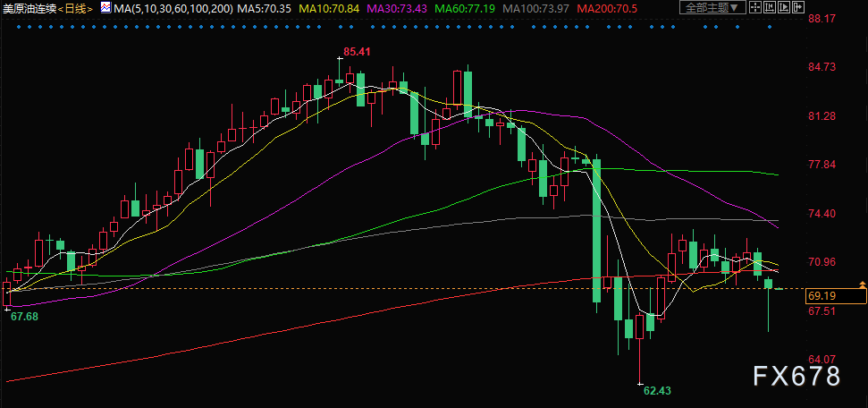Image resolution: width=868 pixels, height=408 pixels.
Task: Click the compress horizontal axis icon
Action: pos(770,7)
